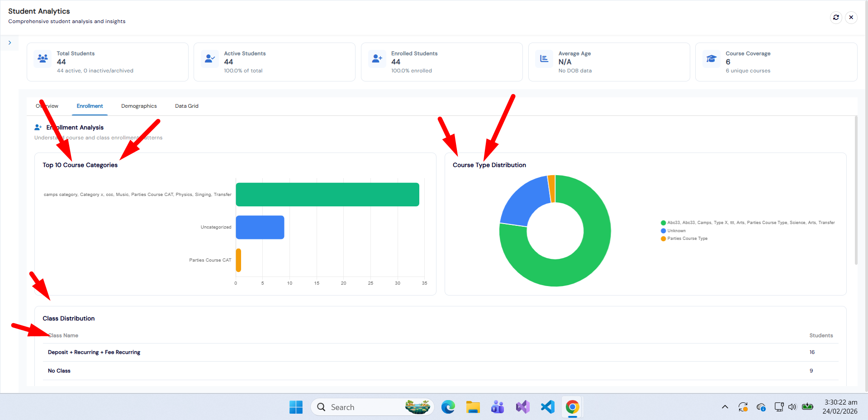The height and width of the screenshot is (420, 868).
Task: Select the Enrollment tab
Action: [x=90, y=106]
